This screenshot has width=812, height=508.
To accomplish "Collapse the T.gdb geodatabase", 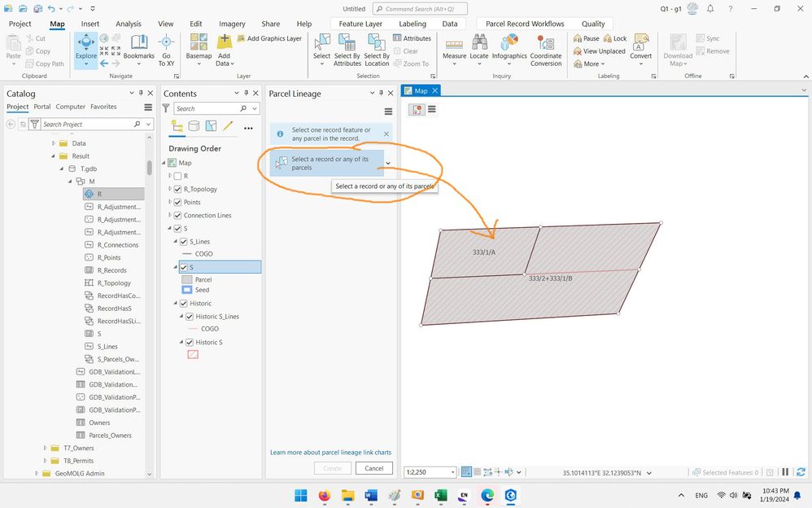I will point(62,169).
